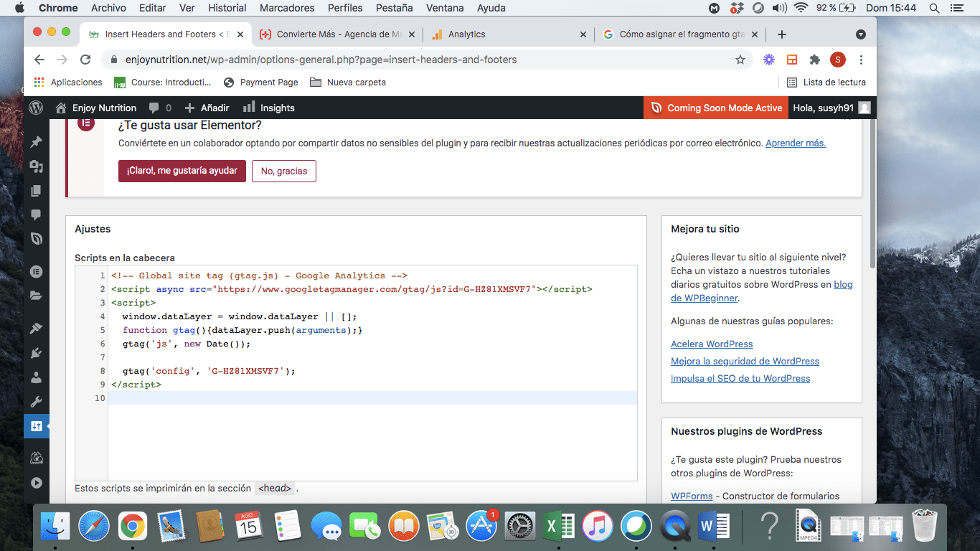This screenshot has height=551, width=980.
Task: Open Elementor icon in WP sidebar
Action: [x=36, y=272]
